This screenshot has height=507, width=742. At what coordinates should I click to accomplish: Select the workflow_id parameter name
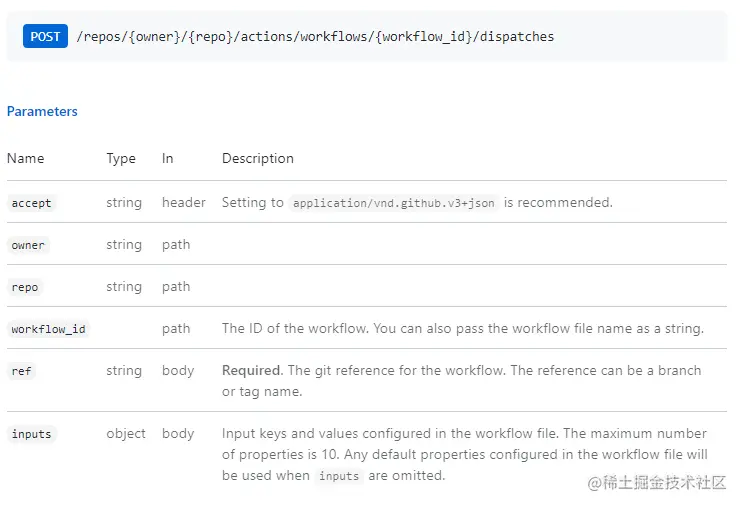click(x=48, y=329)
